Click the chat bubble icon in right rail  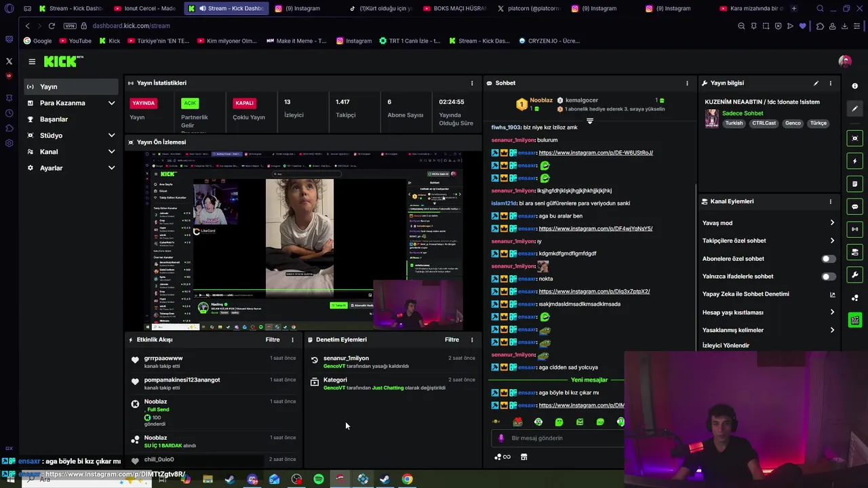(x=855, y=207)
